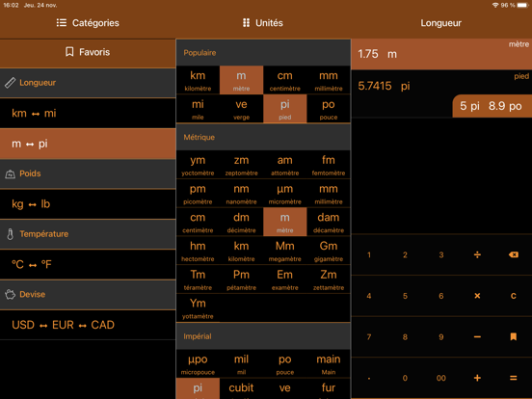Select am attomètre unit
Screen dimensions: 532x399
(x=284, y=165)
